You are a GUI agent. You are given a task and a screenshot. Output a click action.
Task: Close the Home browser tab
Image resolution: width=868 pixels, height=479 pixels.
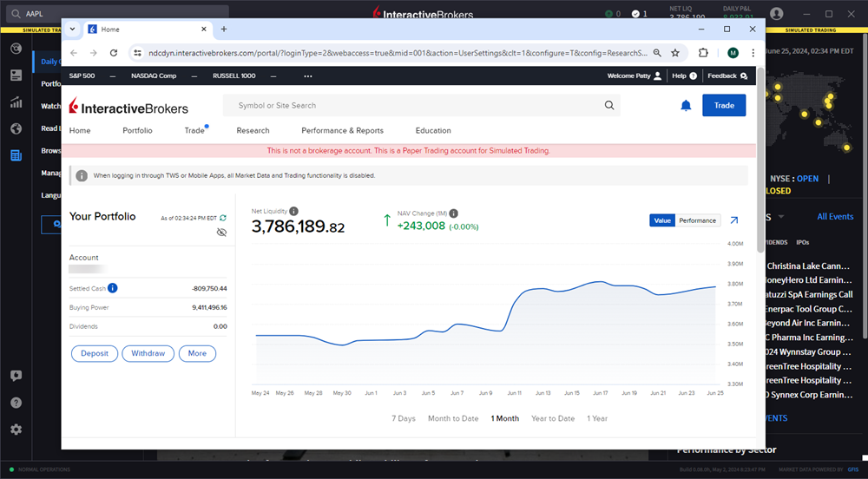(204, 29)
